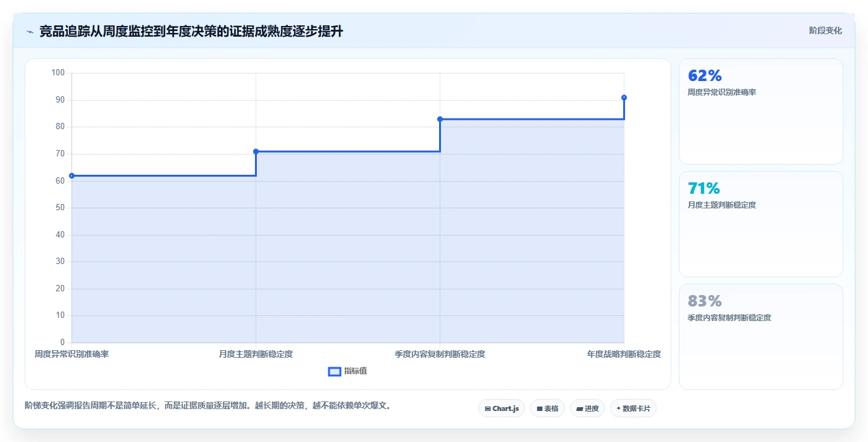
Task: Click the 83% stat card value
Action: 705,301
